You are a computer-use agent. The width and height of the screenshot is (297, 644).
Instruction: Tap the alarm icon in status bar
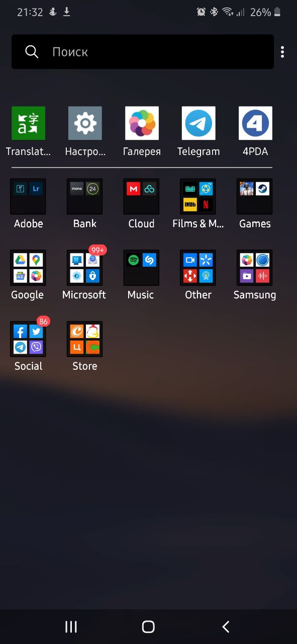coord(202,12)
